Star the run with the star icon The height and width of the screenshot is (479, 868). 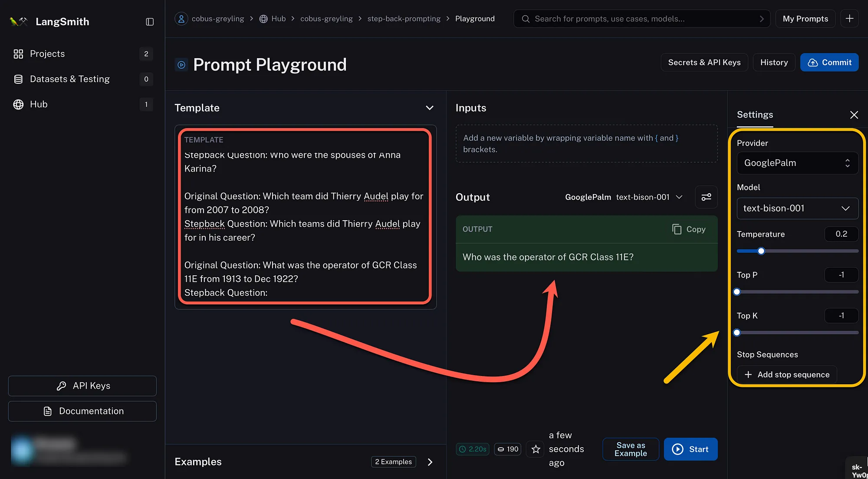pyautogui.click(x=536, y=449)
